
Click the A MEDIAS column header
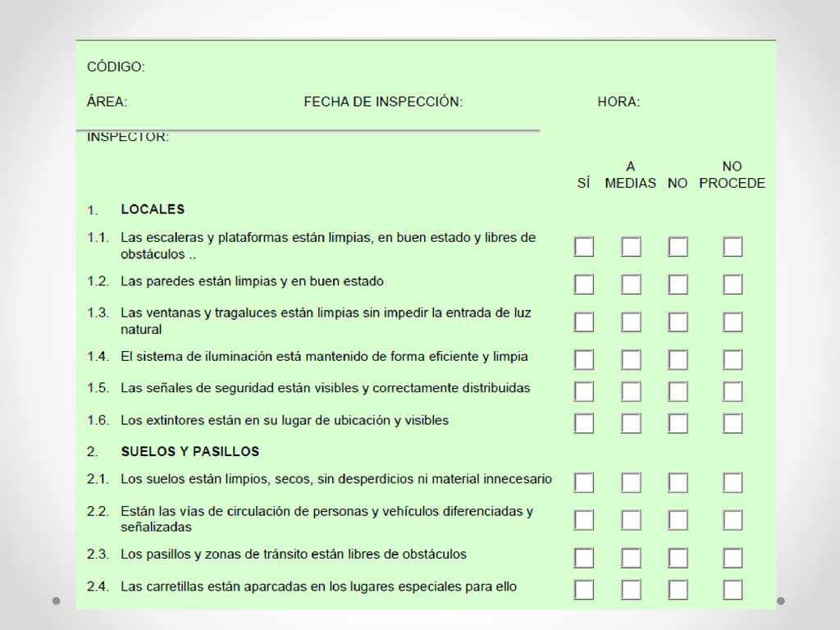point(631,175)
